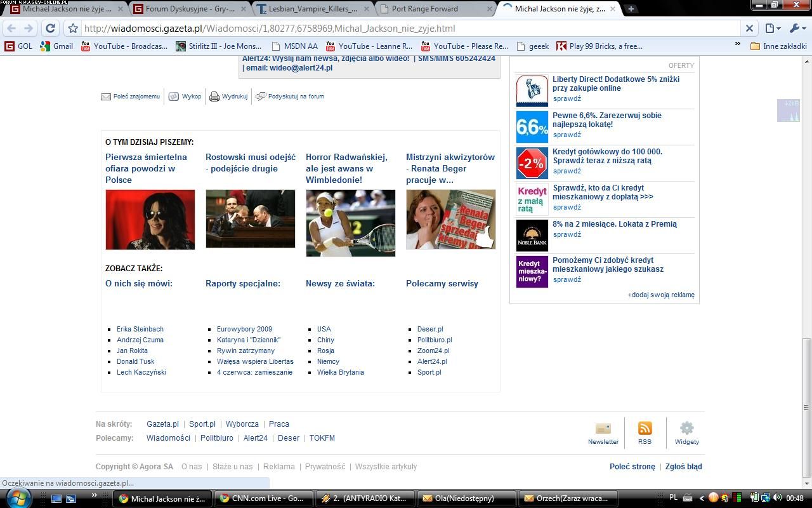The width and height of the screenshot is (812, 508).
Task: Click the Wydrukuj printer icon
Action: pyautogui.click(x=214, y=97)
